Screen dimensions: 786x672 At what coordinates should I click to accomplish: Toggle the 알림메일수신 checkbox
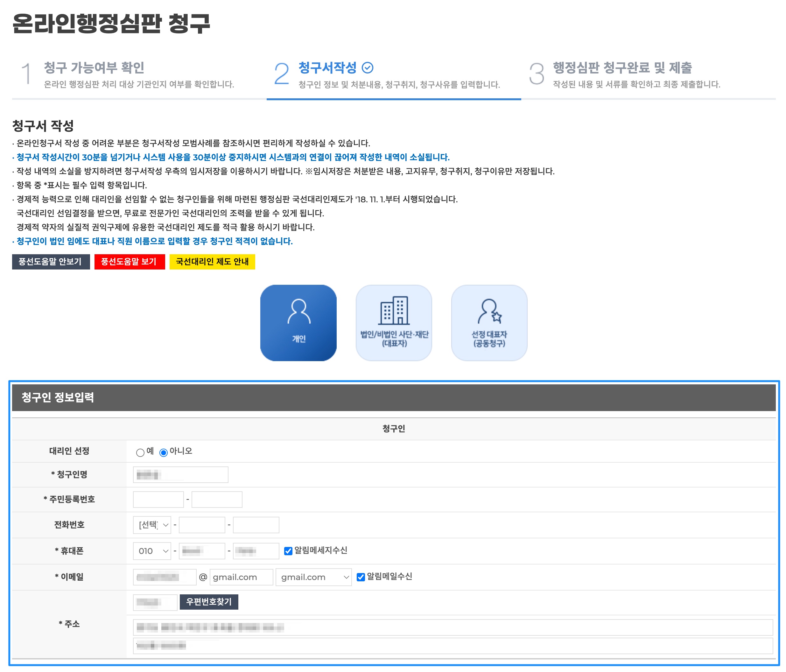pyautogui.click(x=361, y=577)
